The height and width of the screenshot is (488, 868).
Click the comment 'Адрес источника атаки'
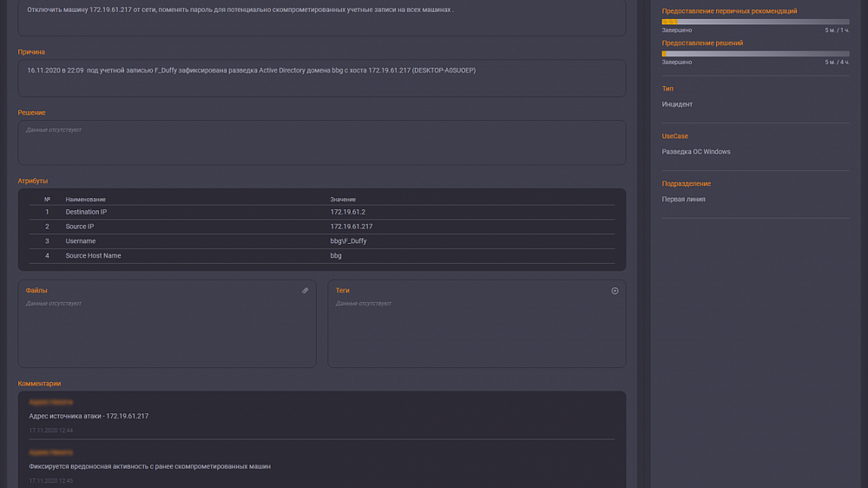point(89,416)
